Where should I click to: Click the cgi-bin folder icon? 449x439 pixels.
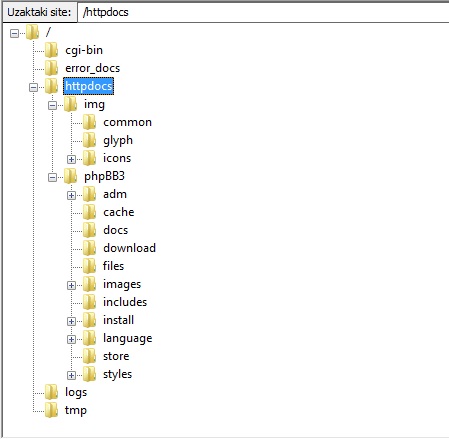(52, 50)
